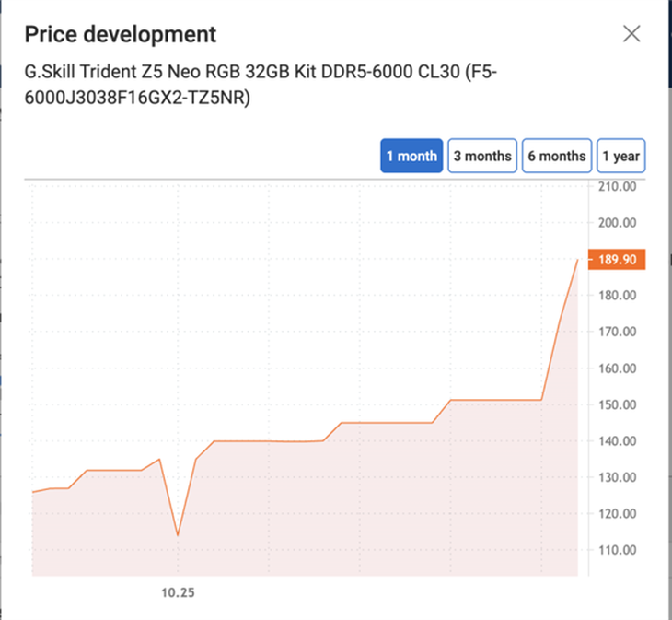
Task: Click the 150.00 y-axis label
Action: pos(617,404)
